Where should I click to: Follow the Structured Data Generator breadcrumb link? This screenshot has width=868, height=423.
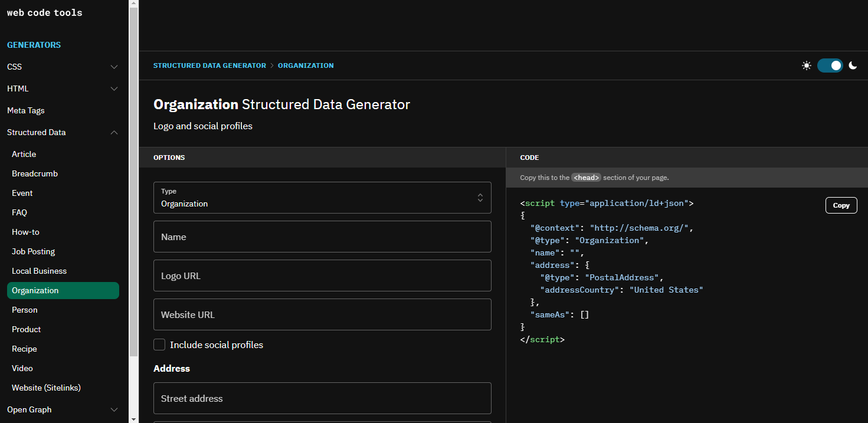[209, 65]
